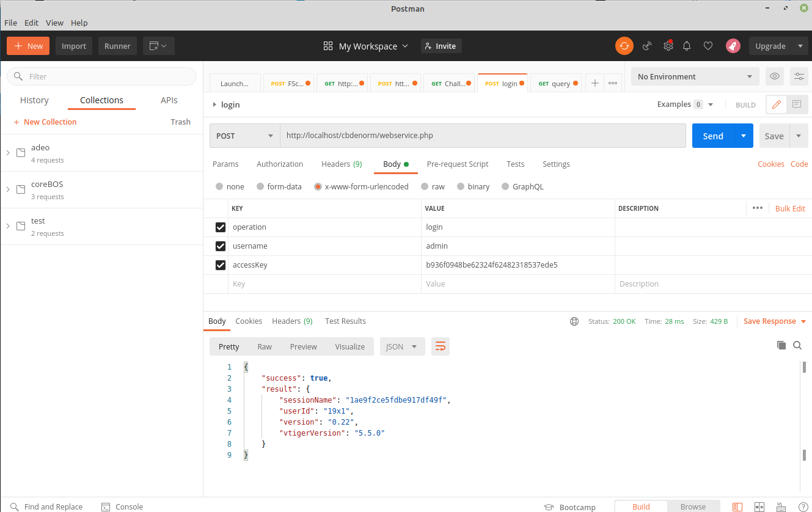Open the Authorization request tab
The height and width of the screenshot is (512, 812).
pos(280,164)
